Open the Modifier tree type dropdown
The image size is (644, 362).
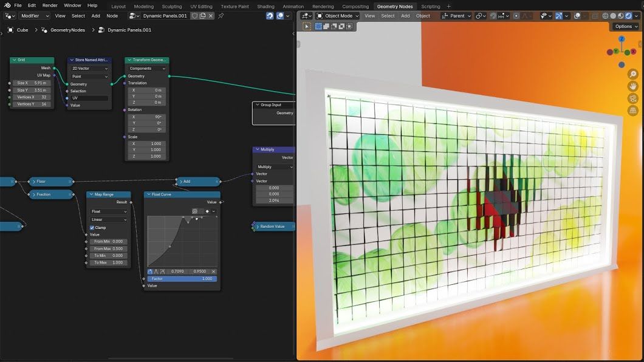coord(35,16)
